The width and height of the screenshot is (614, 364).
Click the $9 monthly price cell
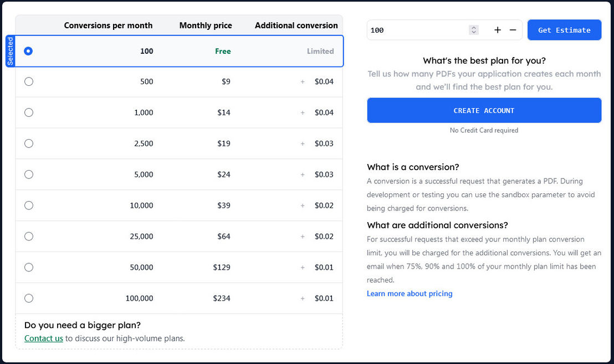point(226,81)
